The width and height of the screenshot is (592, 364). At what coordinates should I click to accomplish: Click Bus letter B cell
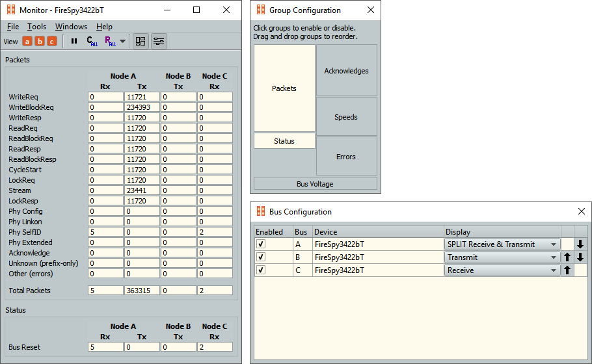303,257
